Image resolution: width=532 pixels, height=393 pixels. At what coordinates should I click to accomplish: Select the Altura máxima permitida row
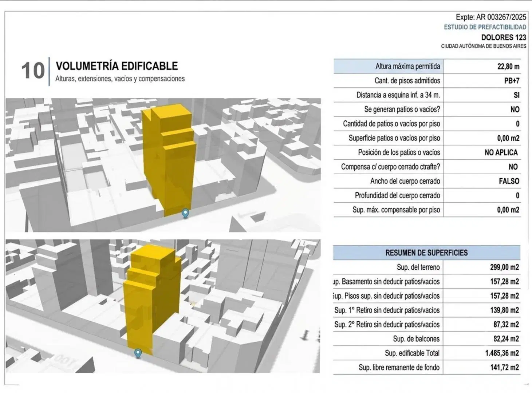click(427, 66)
